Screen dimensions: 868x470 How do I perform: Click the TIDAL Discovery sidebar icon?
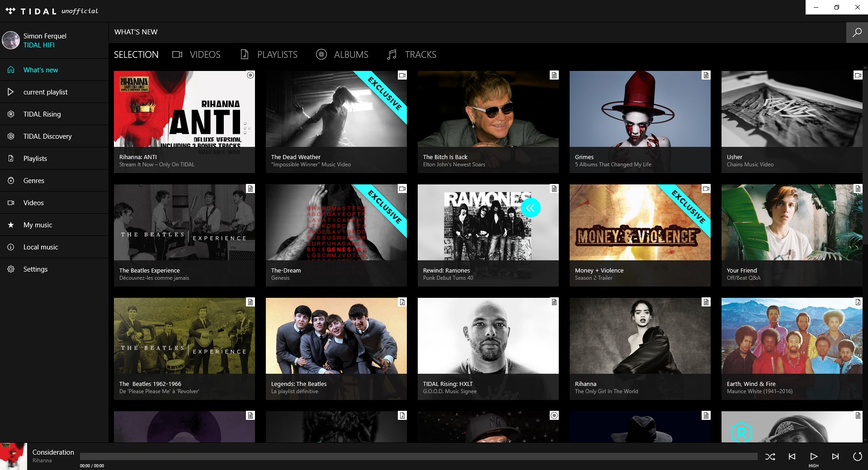coord(11,136)
